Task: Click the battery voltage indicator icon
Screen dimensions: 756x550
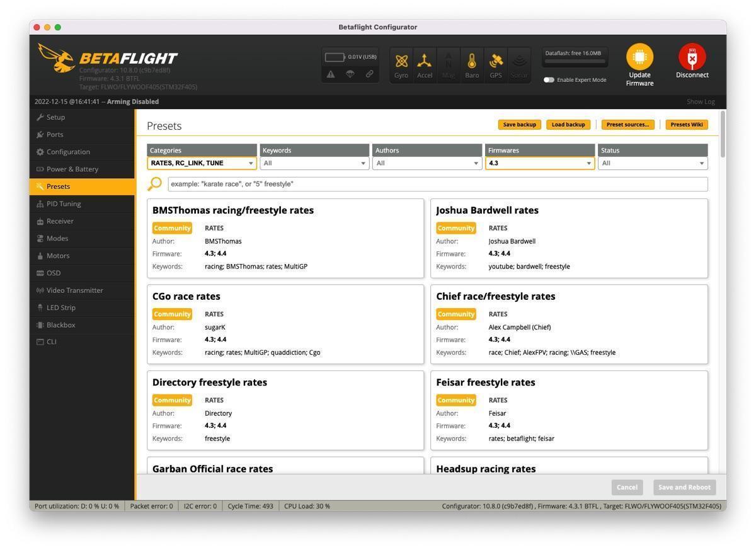Action: coord(335,57)
